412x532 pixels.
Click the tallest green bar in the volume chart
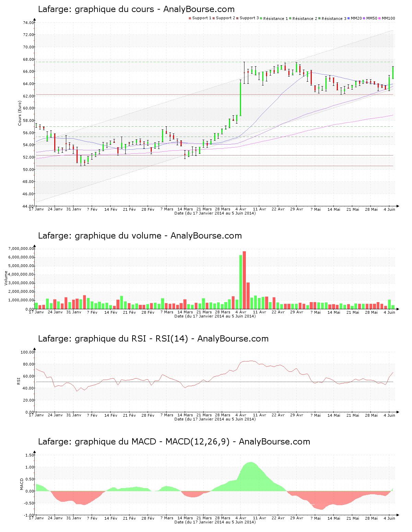click(x=241, y=282)
